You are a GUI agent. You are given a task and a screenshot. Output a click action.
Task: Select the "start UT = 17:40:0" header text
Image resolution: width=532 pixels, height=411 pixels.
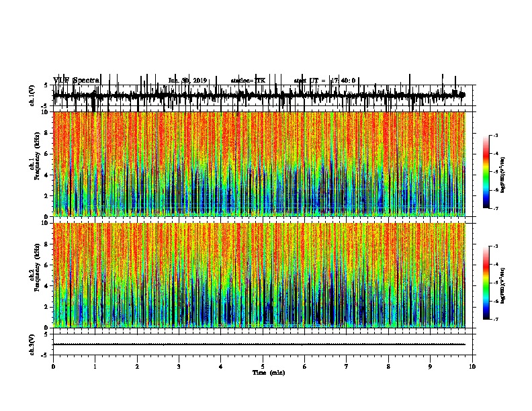coord(324,81)
